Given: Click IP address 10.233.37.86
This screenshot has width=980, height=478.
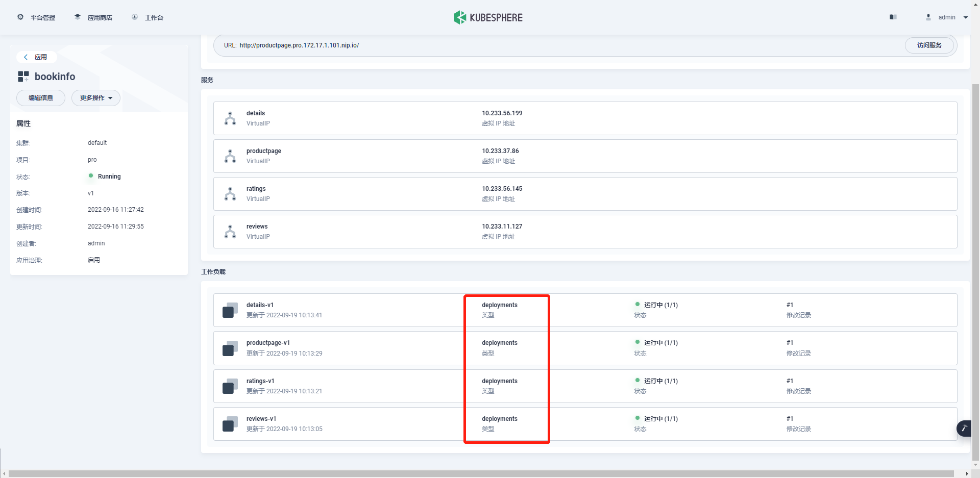Looking at the screenshot, I should coord(500,151).
